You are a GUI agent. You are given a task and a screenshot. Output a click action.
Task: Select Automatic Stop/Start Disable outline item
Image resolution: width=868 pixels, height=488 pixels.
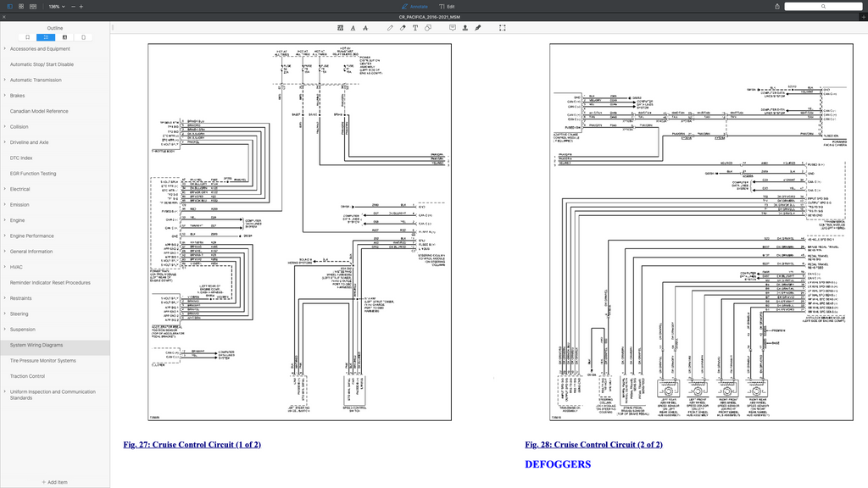click(42, 64)
